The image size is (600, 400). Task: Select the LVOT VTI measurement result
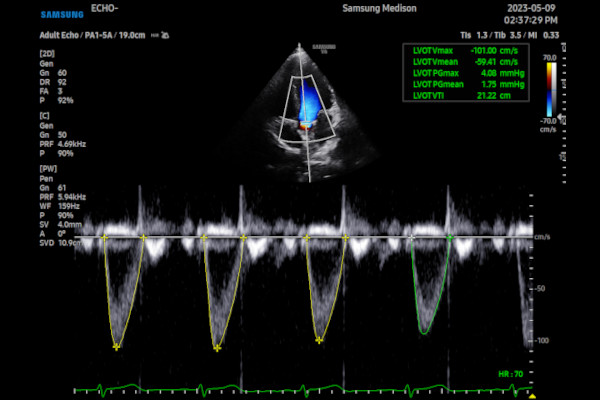coord(464,97)
